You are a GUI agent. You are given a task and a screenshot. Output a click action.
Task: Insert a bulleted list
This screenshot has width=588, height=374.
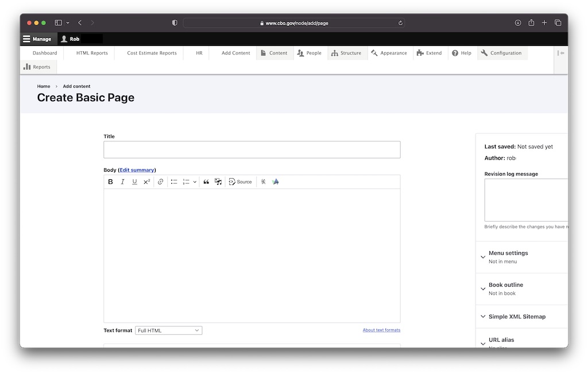pyautogui.click(x=174, y=182)
